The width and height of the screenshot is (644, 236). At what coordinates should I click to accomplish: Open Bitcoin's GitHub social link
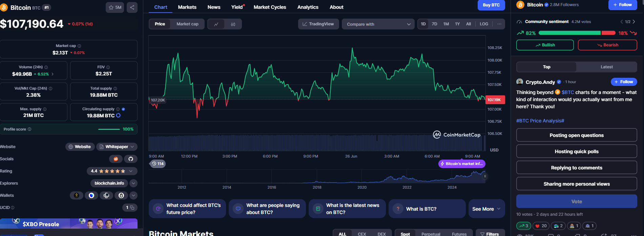coord(131,159)
